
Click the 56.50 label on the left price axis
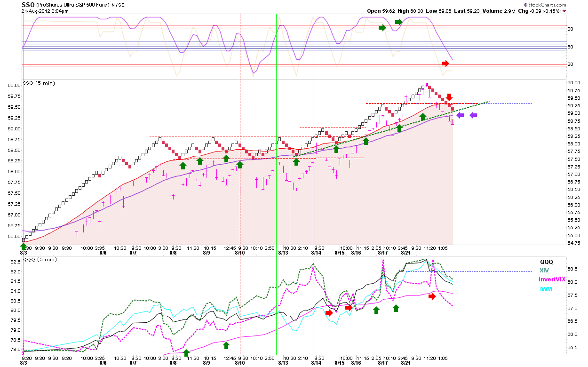click(14, 236)
